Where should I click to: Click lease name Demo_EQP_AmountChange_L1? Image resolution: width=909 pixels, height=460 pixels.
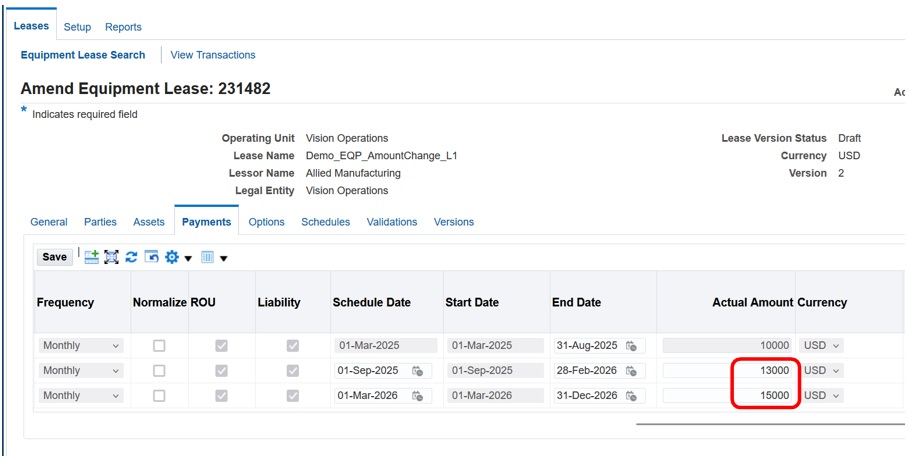click(381, 156)
